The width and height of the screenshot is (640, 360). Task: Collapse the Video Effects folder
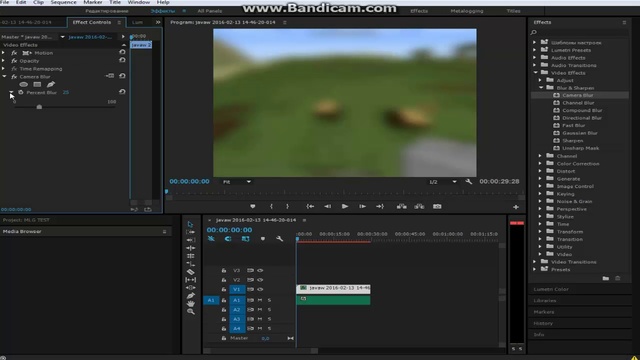click(x=536, y=73)
